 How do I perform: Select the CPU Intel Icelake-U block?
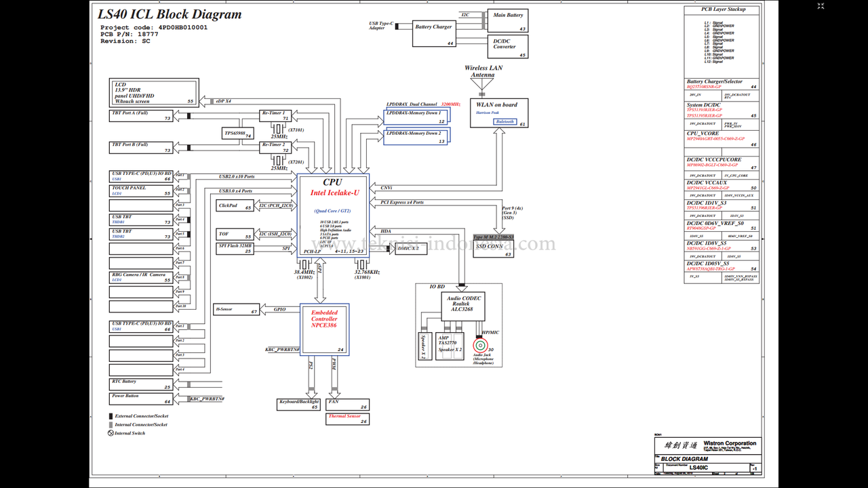coord(333,215)
